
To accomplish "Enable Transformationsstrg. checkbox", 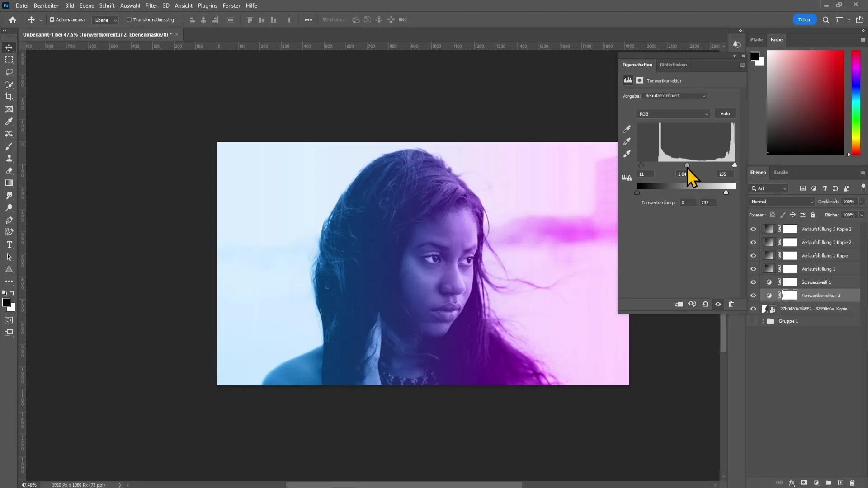I will 129,20.
